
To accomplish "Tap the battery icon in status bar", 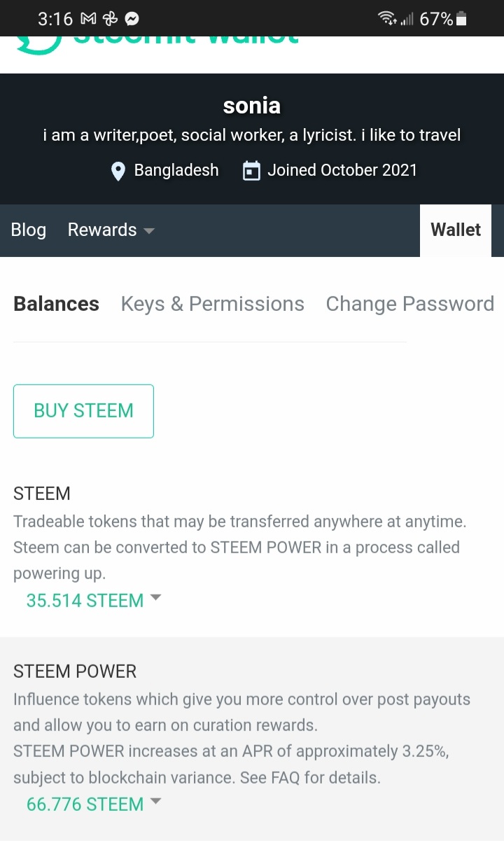I will (x=461, y=19).
